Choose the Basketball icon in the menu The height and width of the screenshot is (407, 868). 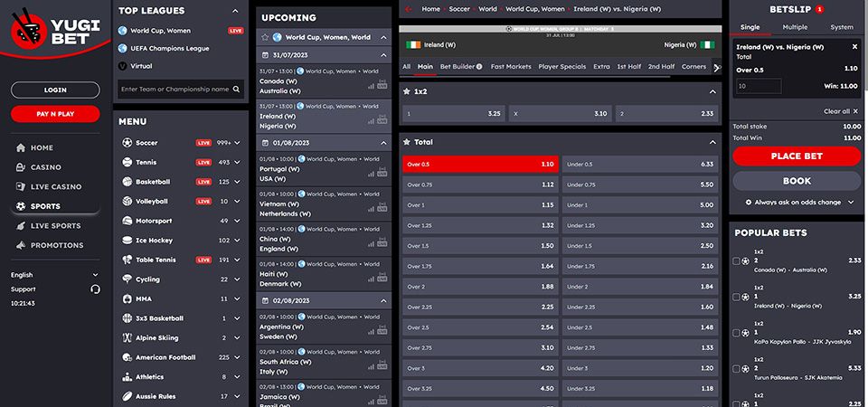coord(127,182)
